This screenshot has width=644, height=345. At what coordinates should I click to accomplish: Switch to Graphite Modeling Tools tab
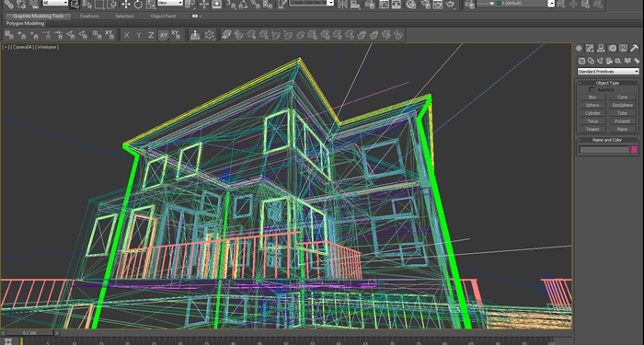(x=39, y=16)
